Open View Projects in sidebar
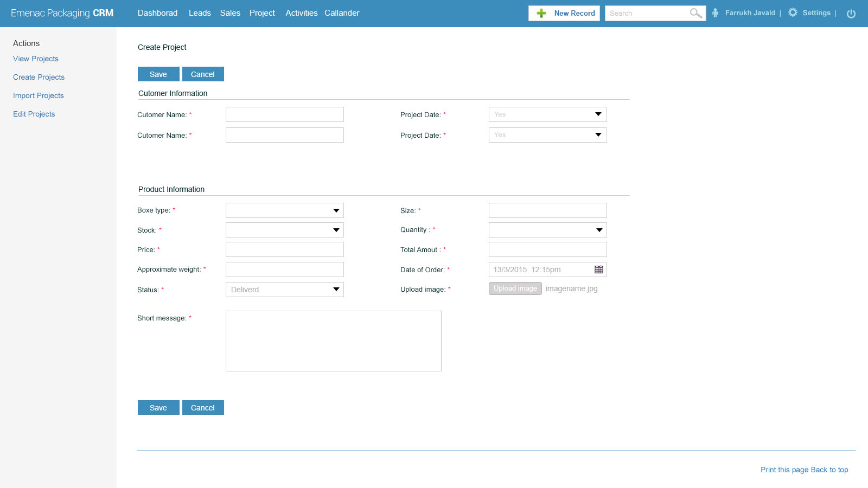 (x=36, y=59)
